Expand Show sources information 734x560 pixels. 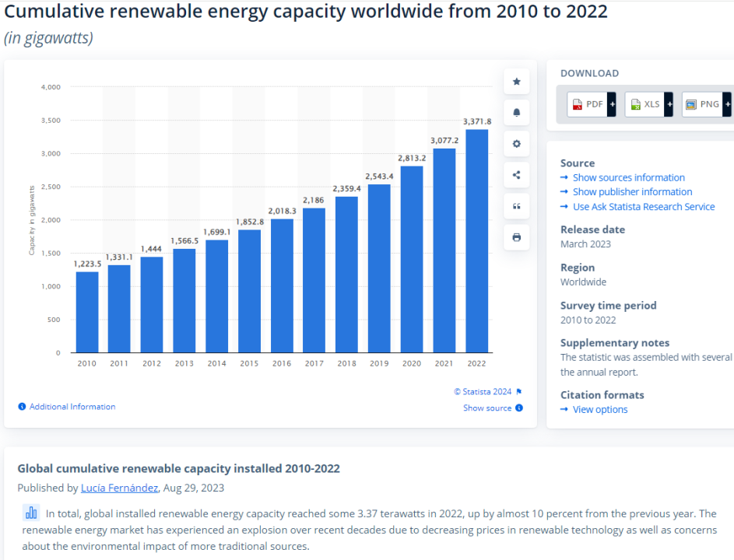[628, 178]
